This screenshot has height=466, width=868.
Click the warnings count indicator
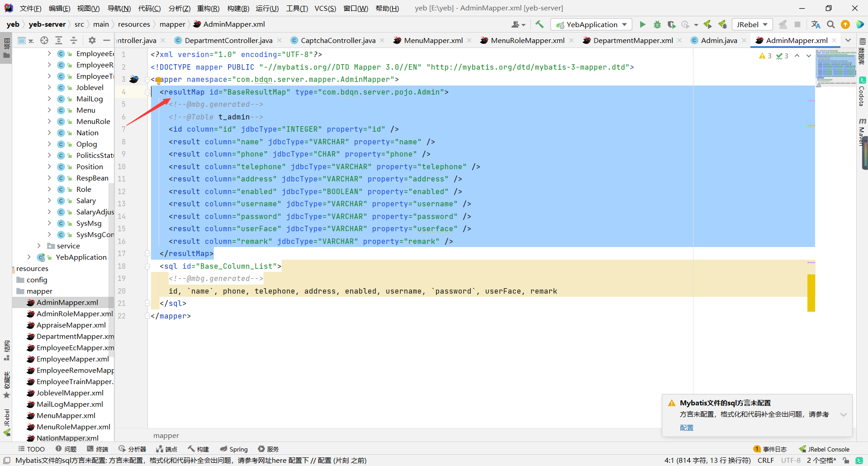pyautogui.click(x=765, y=56)
